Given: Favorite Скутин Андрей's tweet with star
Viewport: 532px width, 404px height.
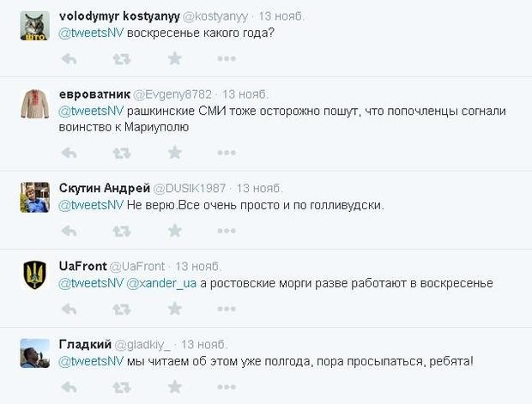Looking at the screenshot, I should [x=175, y=231].
